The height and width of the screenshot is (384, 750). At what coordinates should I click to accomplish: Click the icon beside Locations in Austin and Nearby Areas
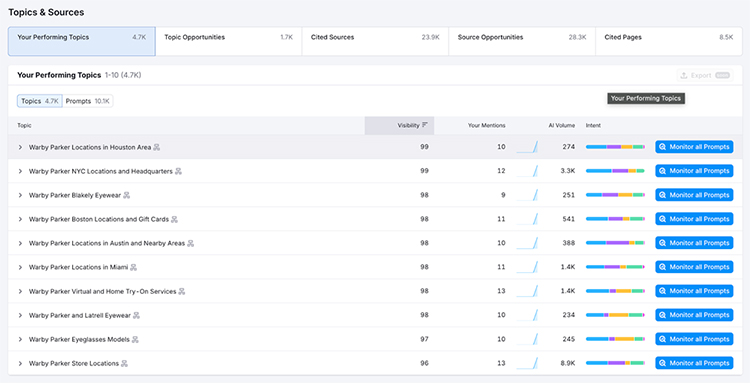190,243
